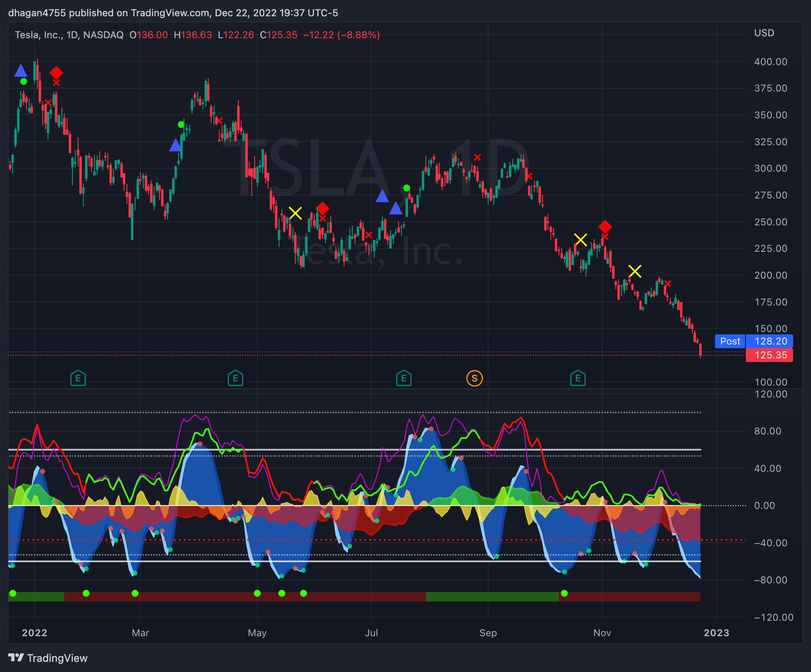Image resolution: width=811 pixels, height=672 pixels.
Task: Click the green dot on October trend bar
Action: [x=564, y=593]
